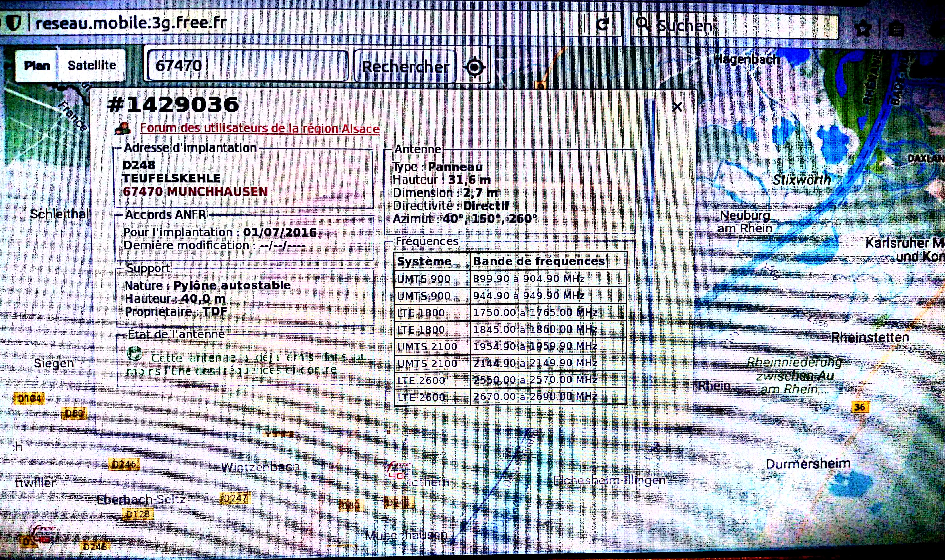This screenshot has height=560, width=945.
Task: Click the antenna Hauteur 31,6 m line
Action: coord(442,180)
